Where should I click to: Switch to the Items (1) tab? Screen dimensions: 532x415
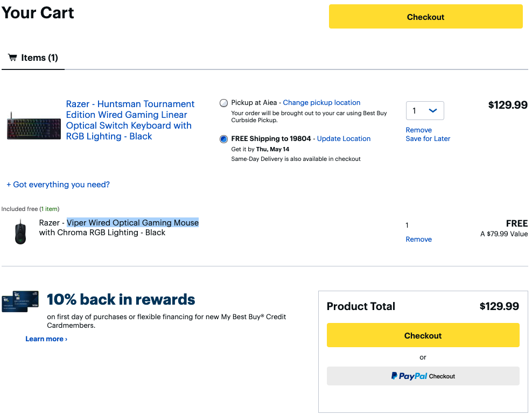(33, 58)
